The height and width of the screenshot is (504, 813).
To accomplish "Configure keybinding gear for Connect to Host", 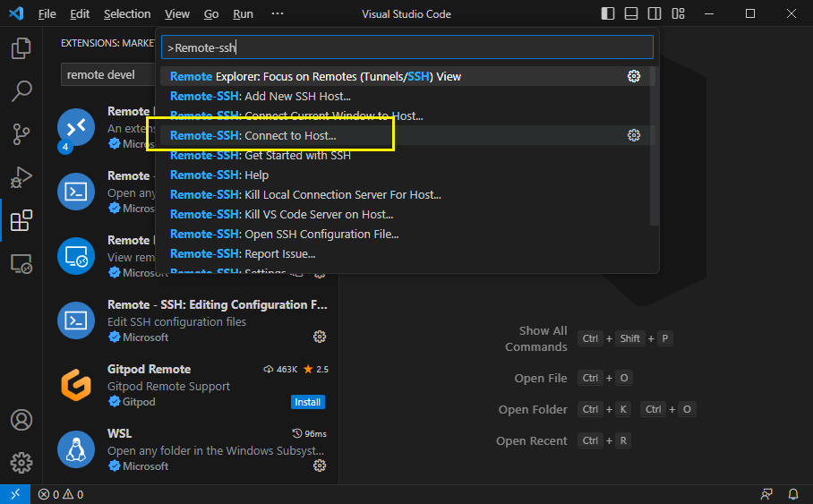I will click(x=634, y=135).
